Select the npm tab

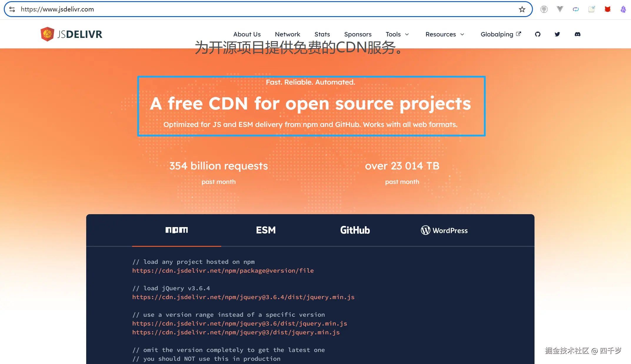[x=177, y=230]
